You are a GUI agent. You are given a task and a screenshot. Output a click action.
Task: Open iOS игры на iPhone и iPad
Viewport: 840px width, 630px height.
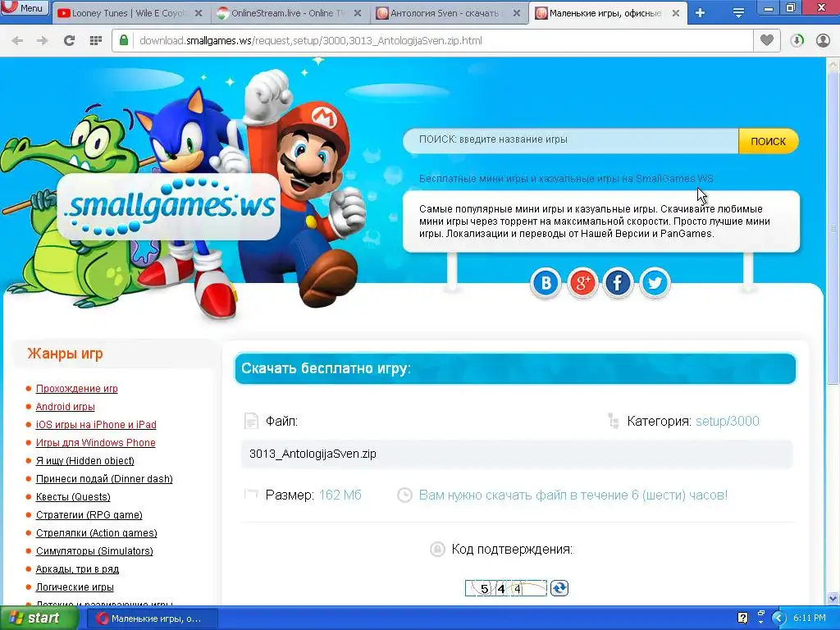(96, 424)
